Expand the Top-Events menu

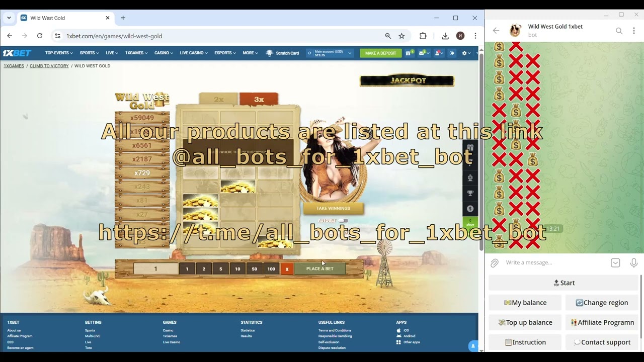pos(59,53)
